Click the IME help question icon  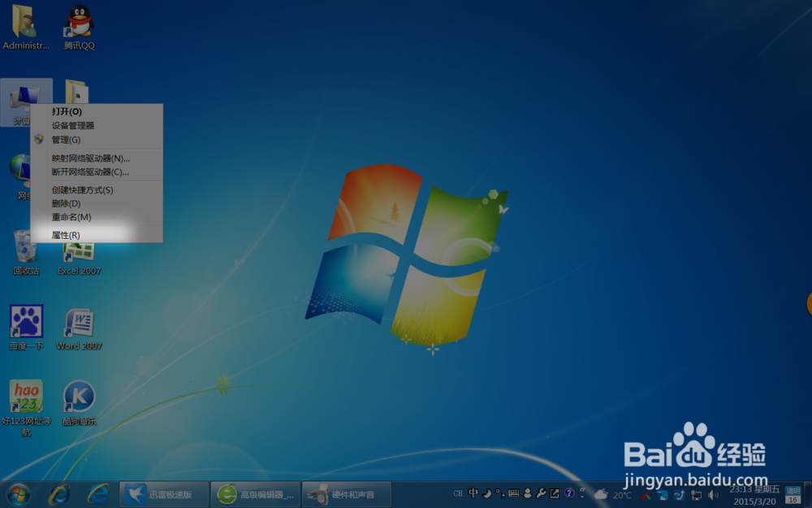[x=569, y=493]
